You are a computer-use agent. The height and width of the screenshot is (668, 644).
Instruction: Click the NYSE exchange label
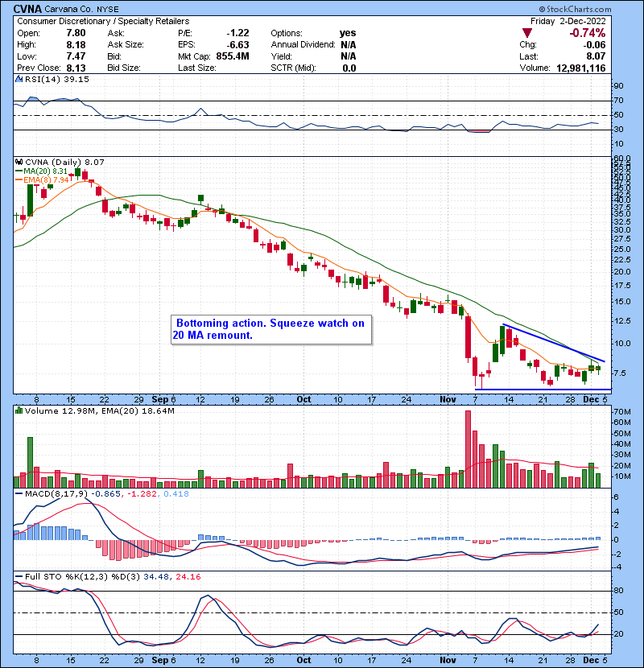tap(107, 9)
